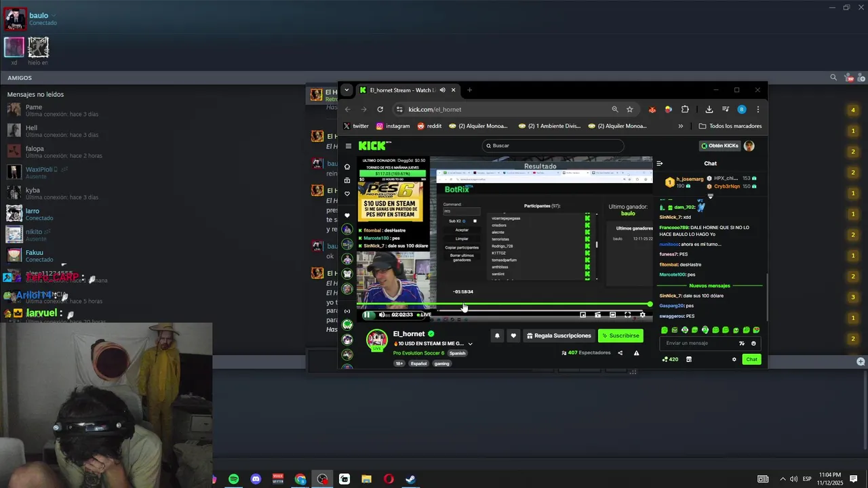Click Regala Suscripciones button
This screenshot has height=488, width=868.
(x=559, y=335)
